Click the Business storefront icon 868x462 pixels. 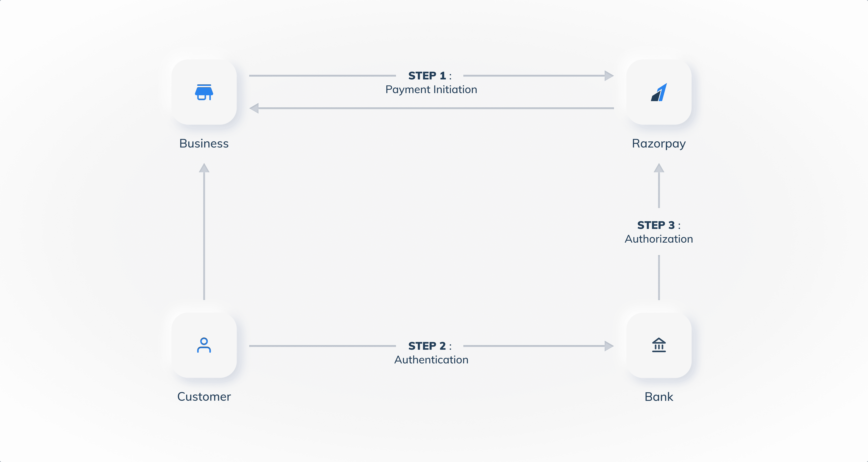(x=204, y=92)
